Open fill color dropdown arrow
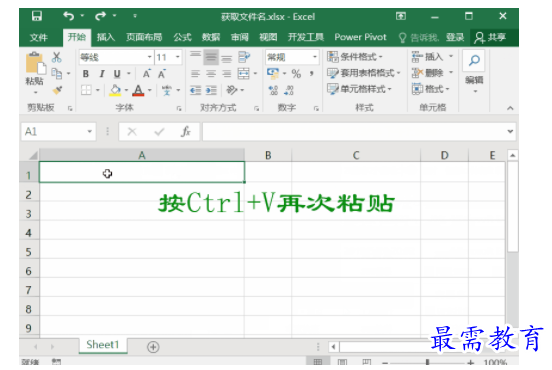 tap(126, 90)
